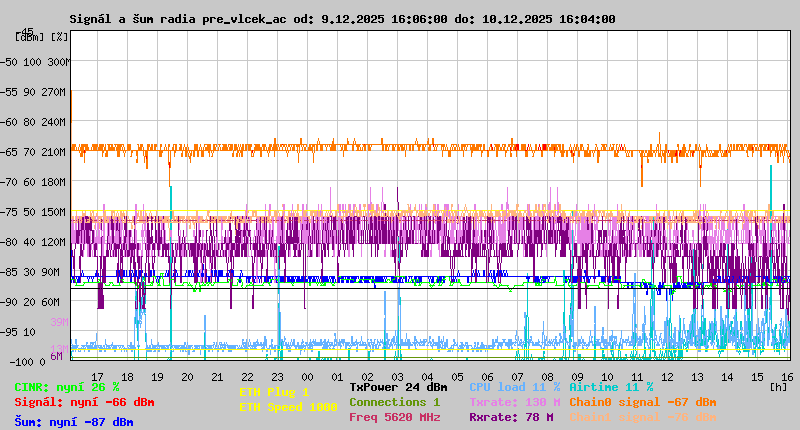Select the 00 midnight hour axis label

click(307, 377)
